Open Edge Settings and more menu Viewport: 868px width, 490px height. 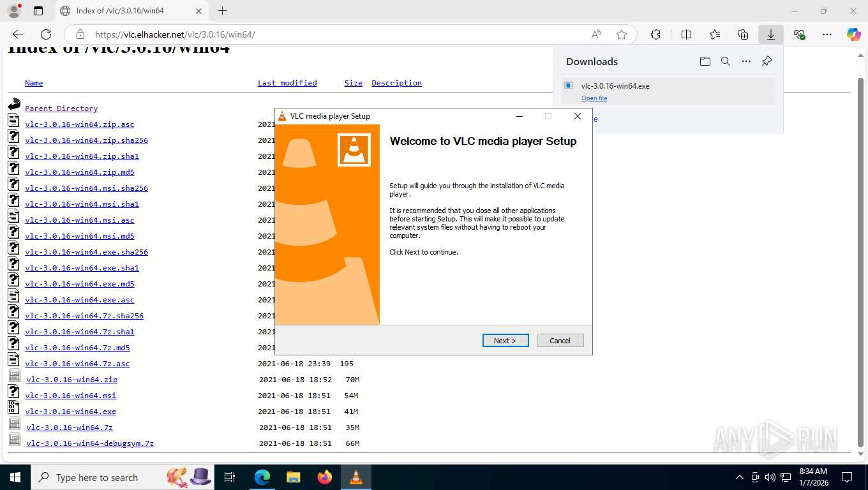(827, 34)
